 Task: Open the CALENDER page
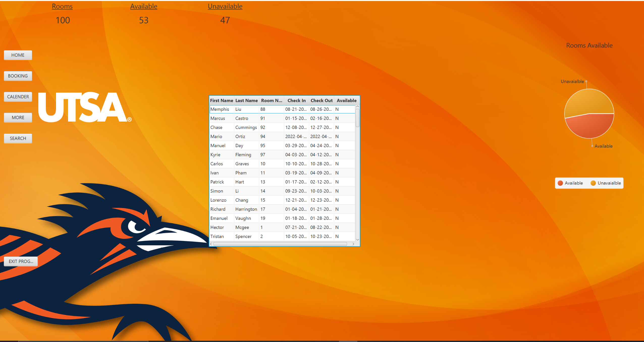pyautogui.click(x=18, y=97)
